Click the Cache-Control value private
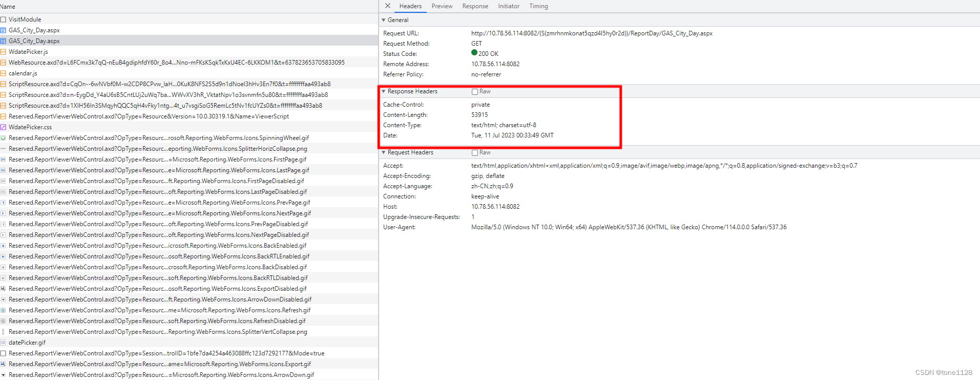This screenshot has width=980, height=380. pos(481,105)
